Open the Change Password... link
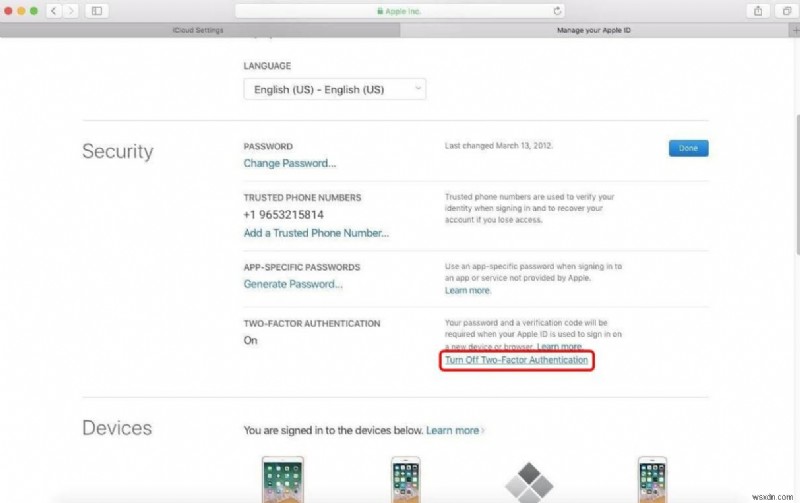This screenshot has width=800, height=503. click(290, 163)
